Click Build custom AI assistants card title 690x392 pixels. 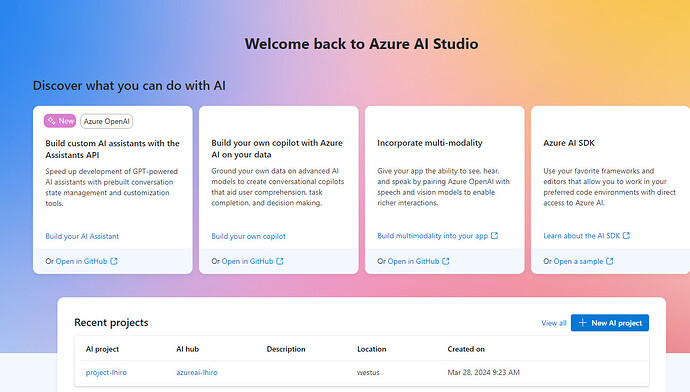coord(112,149)
